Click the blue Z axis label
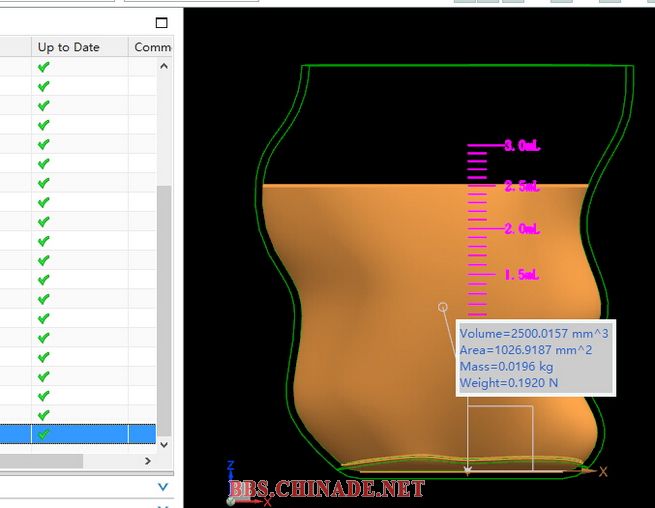This screenshot has width=655, height=508. [231, 465]
